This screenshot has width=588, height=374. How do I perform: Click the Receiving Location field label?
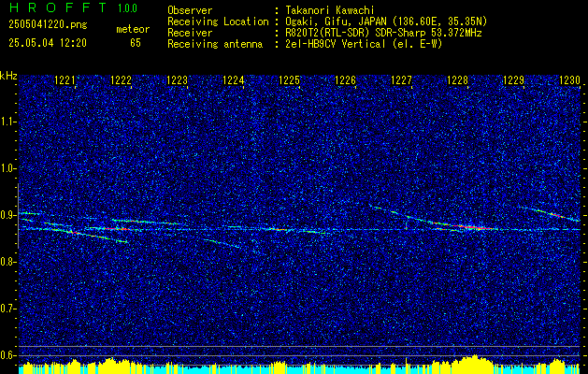(x=218, y=22)
